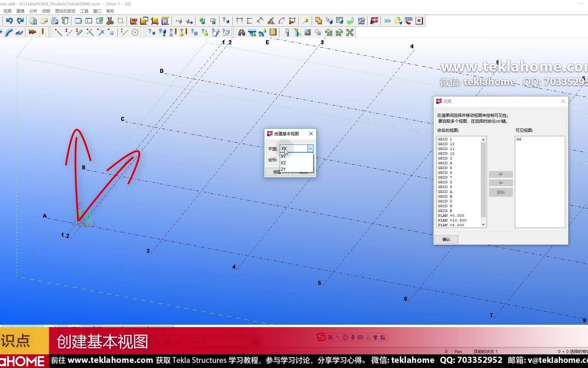
Task: Click the Redo arrow icon
Action: pyautogui.click(x=20, y=21)
